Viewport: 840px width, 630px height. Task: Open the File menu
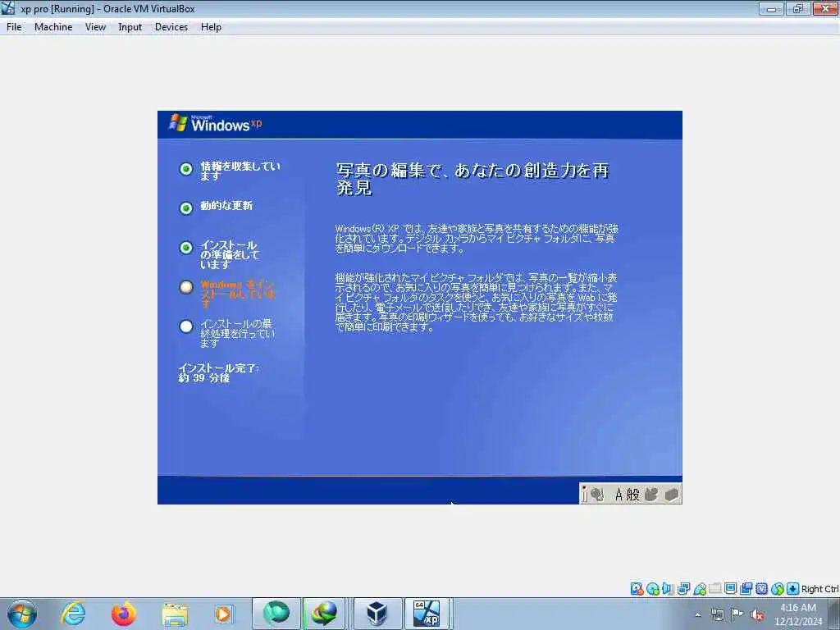[14, 27]
